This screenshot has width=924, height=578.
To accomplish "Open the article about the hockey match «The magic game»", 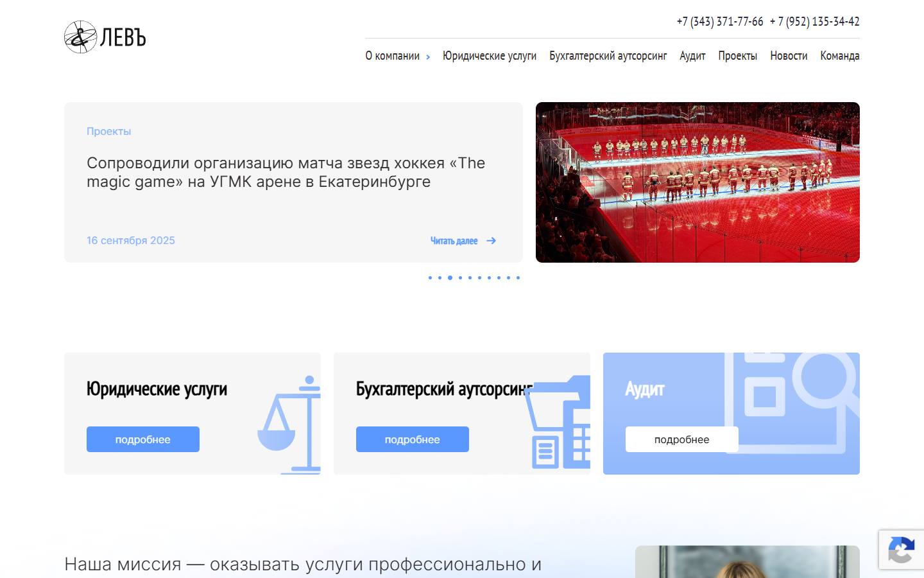I will coord(286,172).
